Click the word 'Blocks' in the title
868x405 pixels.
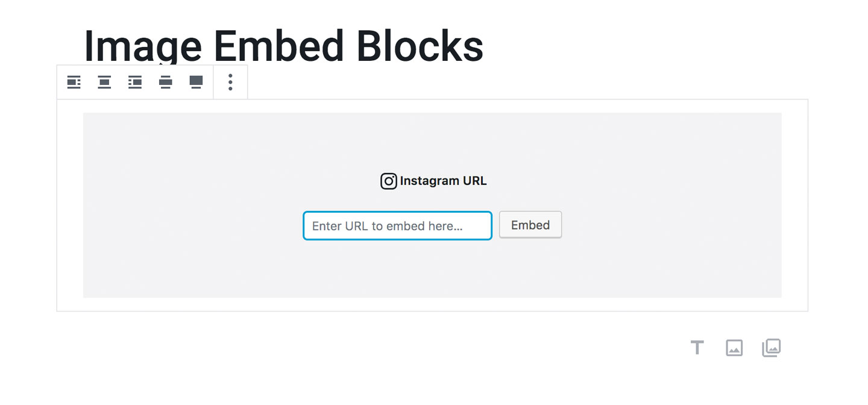(420, 46)
